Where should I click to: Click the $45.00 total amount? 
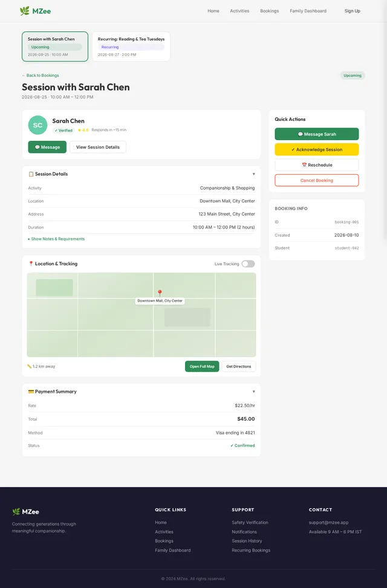(246, 419)
